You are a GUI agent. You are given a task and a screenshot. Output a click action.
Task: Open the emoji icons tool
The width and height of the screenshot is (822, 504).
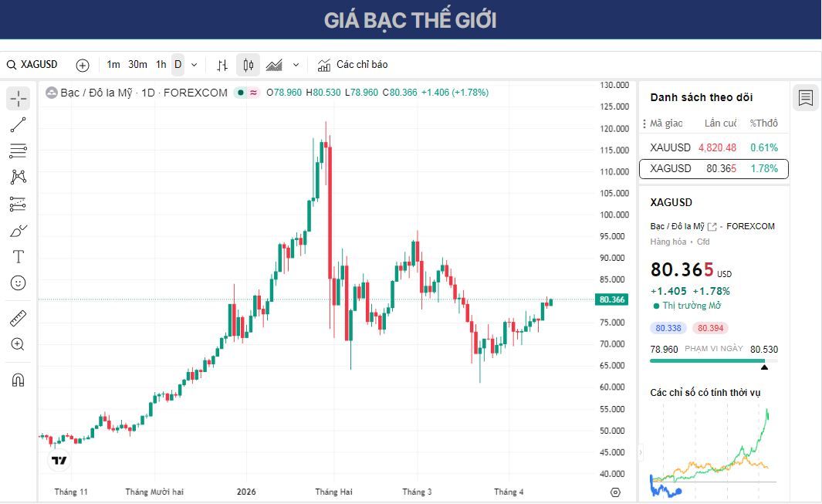(18, 283)
